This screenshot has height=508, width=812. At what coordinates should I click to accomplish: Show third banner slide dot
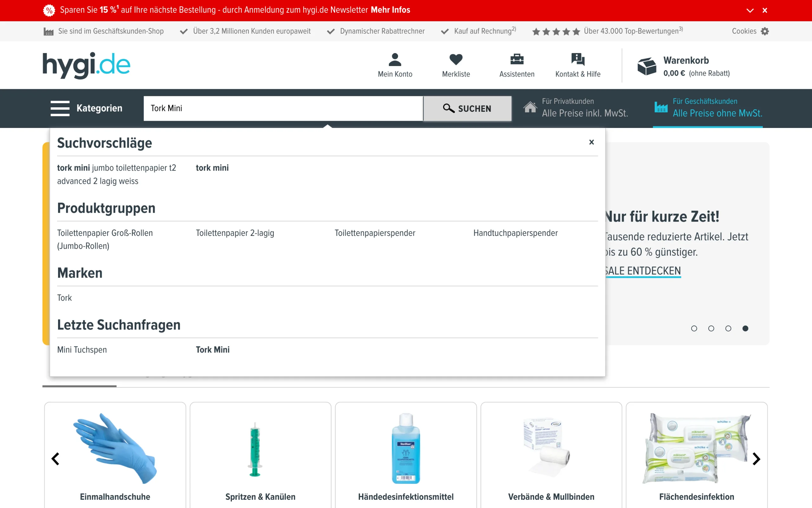click(x=728, y=328)
